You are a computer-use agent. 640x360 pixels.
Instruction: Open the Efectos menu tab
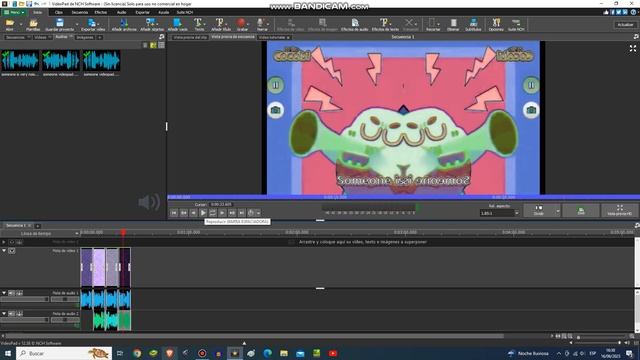pyautogui.click(x=101, y=12)
